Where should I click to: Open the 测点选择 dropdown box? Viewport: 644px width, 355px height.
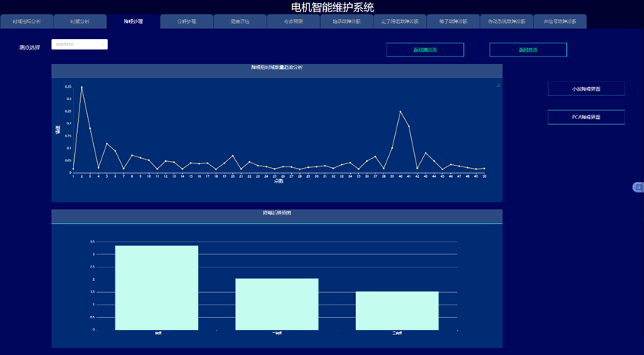click(x=79, y=44)
